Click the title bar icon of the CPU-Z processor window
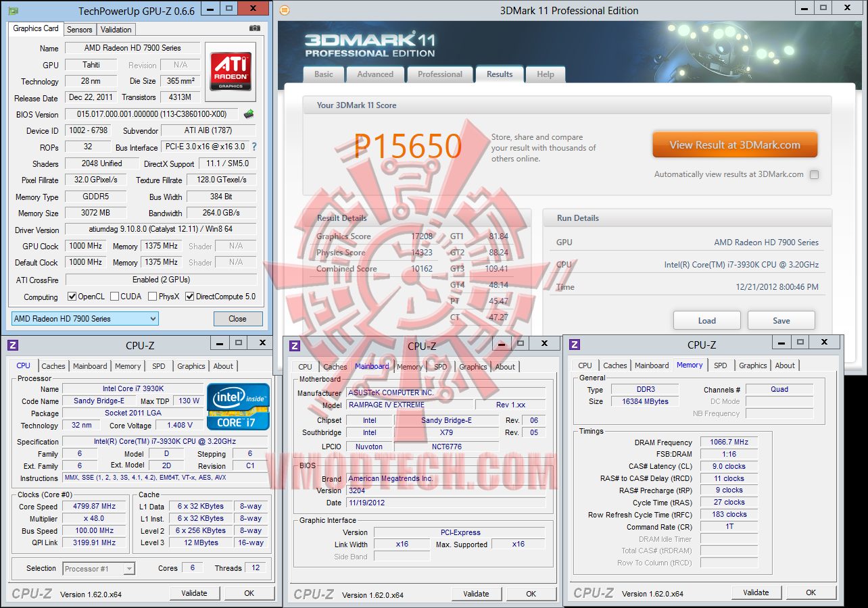The height and width of the screenshot is (608, 868). [x=13, y=345]
